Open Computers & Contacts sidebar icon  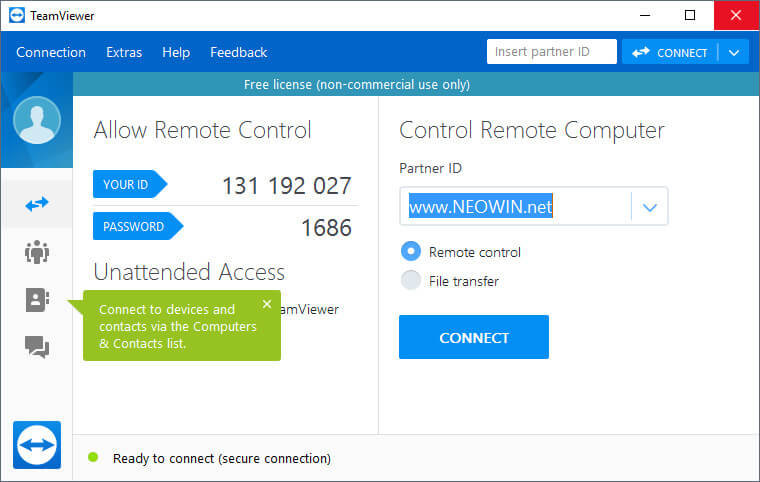tap(37, 300)
